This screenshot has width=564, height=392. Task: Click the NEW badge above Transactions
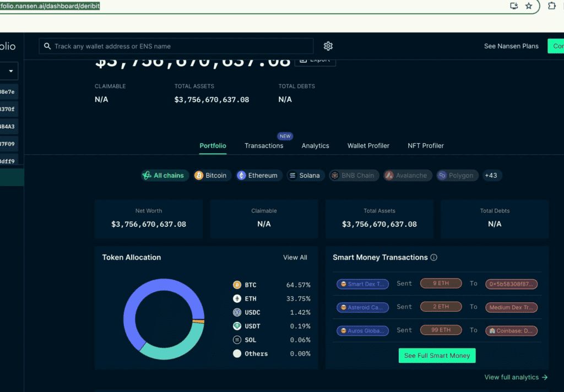[285, 137]
